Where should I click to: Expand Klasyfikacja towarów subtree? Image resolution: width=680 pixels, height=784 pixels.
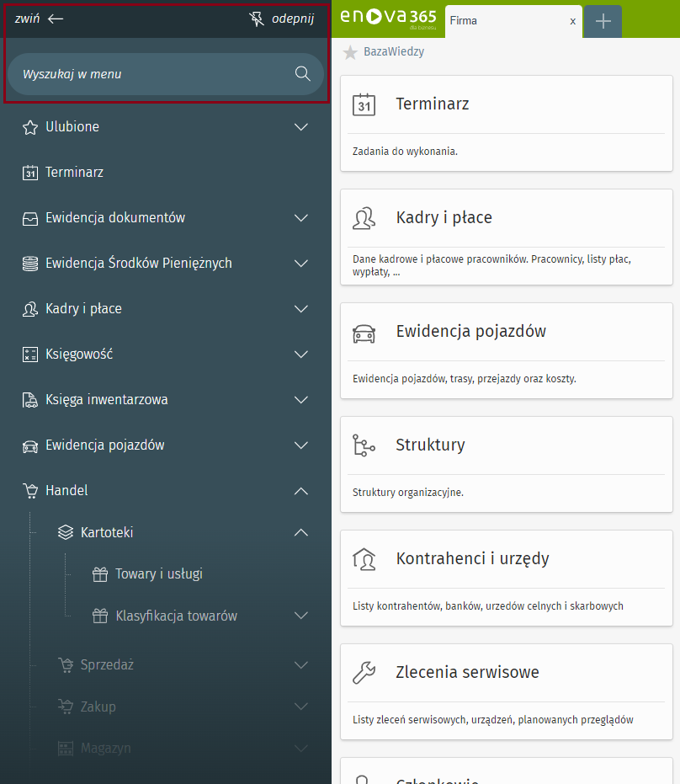(301, 616)
